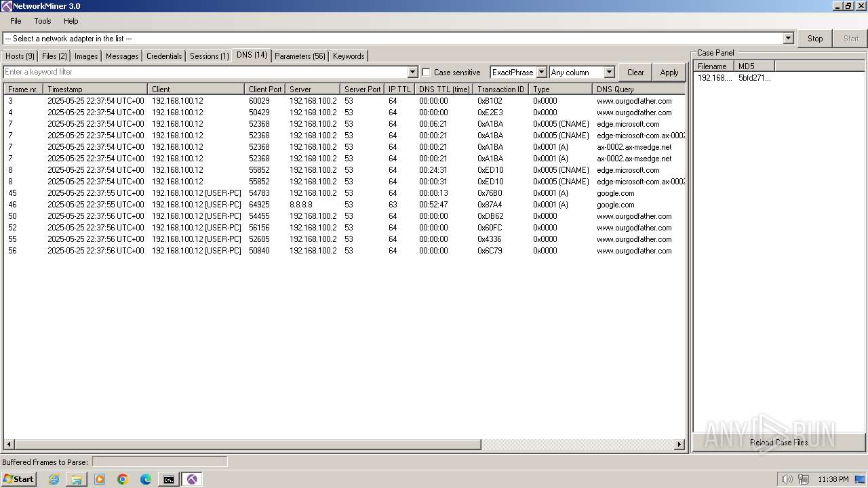The height and width of the screenshot is (488, 868).
Task: Sort by the Frame nr. column header
Action: pyautogui.click(x=23, y=89)
